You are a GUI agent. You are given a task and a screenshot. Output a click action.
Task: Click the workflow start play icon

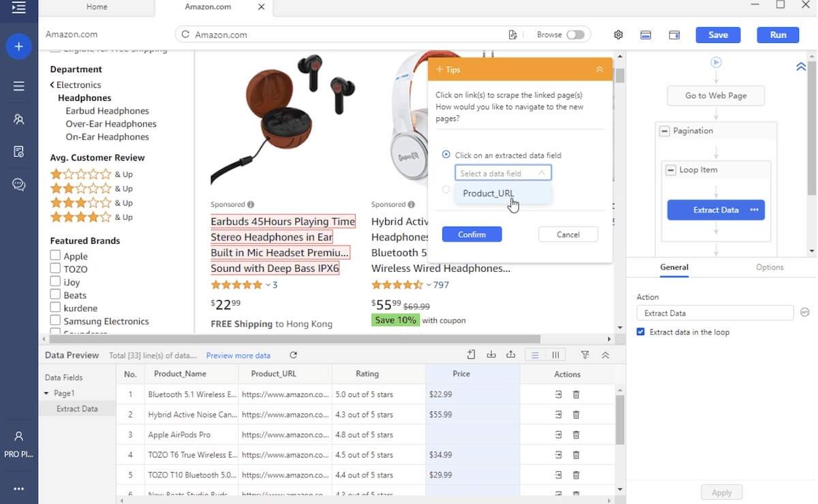point(716,62)
